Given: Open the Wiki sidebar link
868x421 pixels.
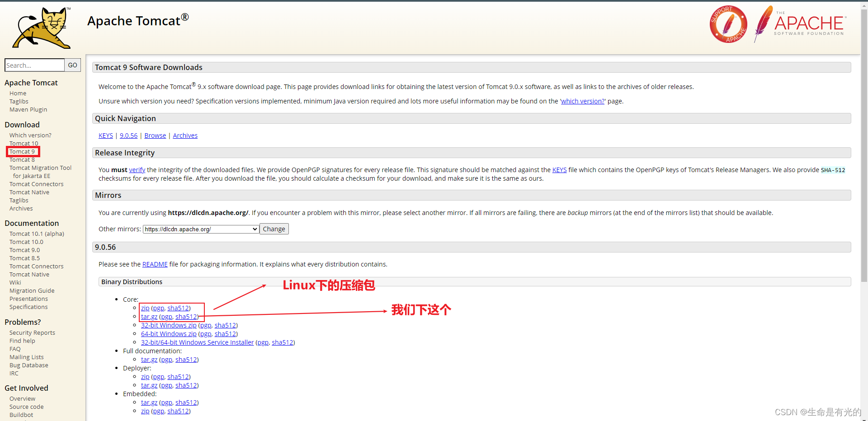Looking at the screenshot, I should click(x=15, y=282).
